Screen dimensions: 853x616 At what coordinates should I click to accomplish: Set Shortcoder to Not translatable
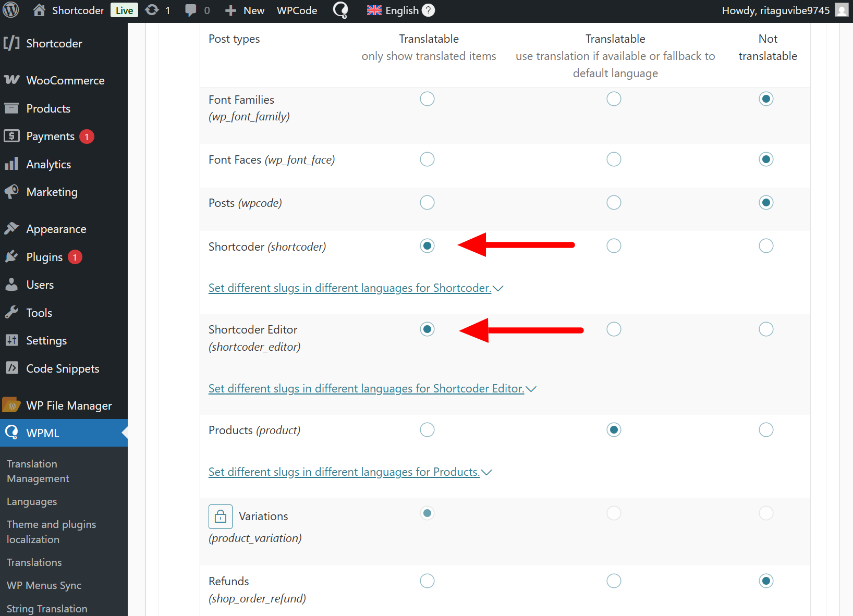click(766, 246)
